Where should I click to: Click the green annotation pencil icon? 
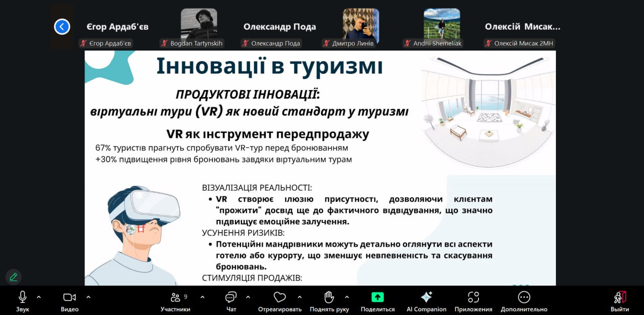pos(14,277)
